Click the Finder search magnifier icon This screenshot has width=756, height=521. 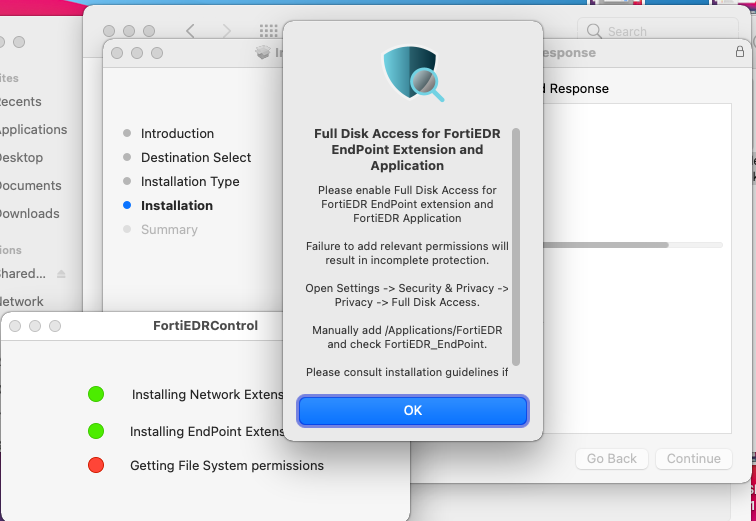tap(595, 32)
